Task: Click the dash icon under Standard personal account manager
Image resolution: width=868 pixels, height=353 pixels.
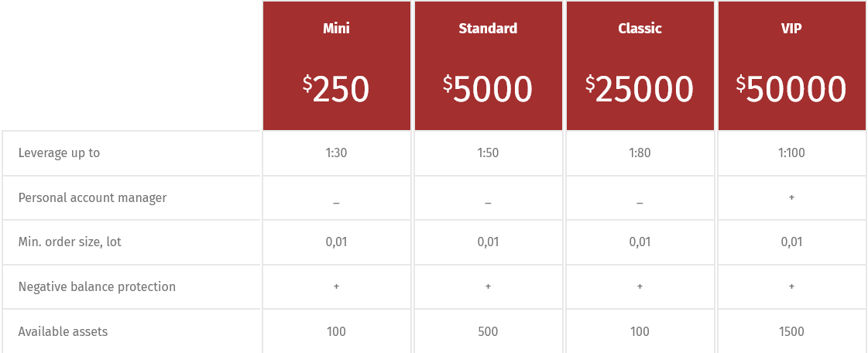Action: coord(488,204)
